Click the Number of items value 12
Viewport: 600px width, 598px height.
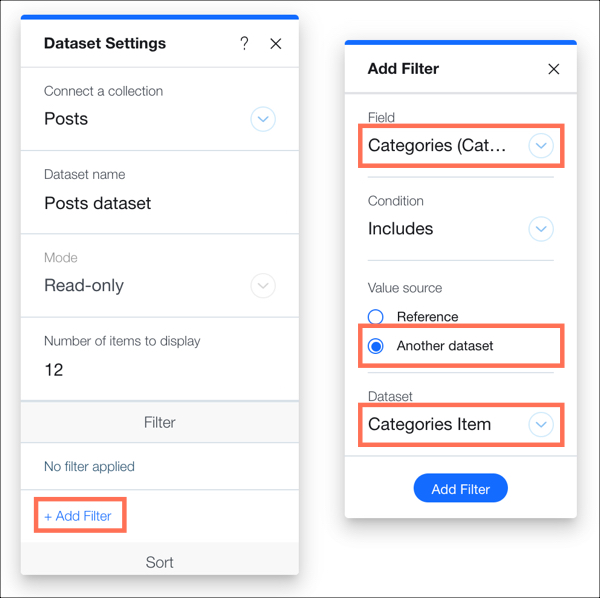tap(54, 370)
